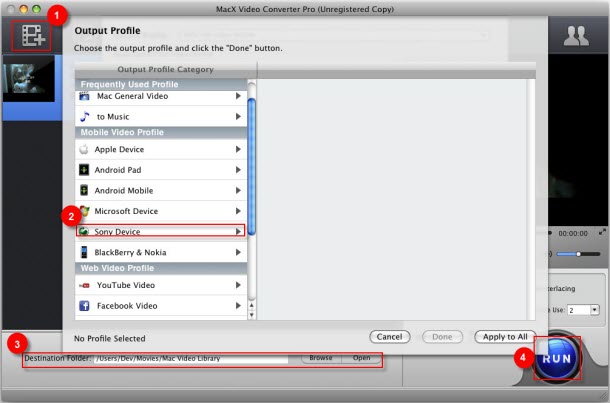The image size is (610, 403).
Task: Choose the Android Pad category
Action: tap(161, 170)
